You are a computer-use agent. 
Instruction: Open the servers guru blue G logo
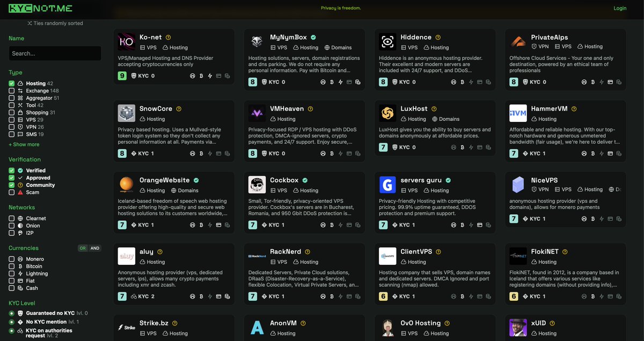point(387,185)
